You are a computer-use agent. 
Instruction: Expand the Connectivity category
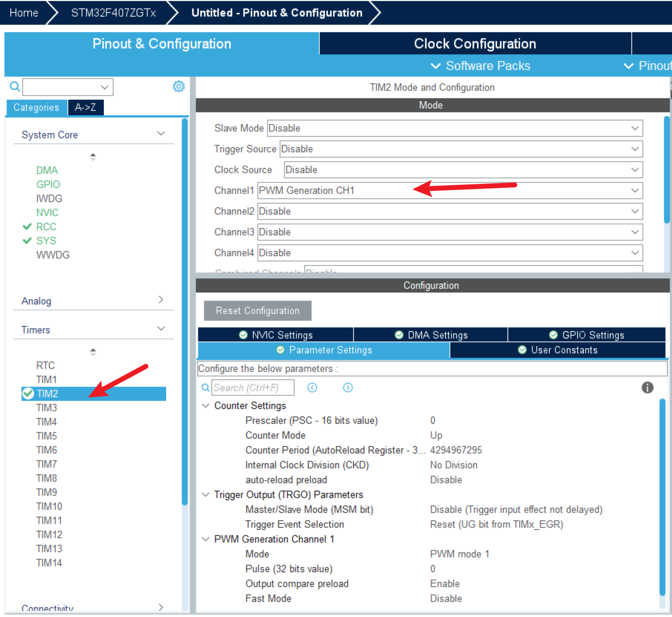(161, 607)
